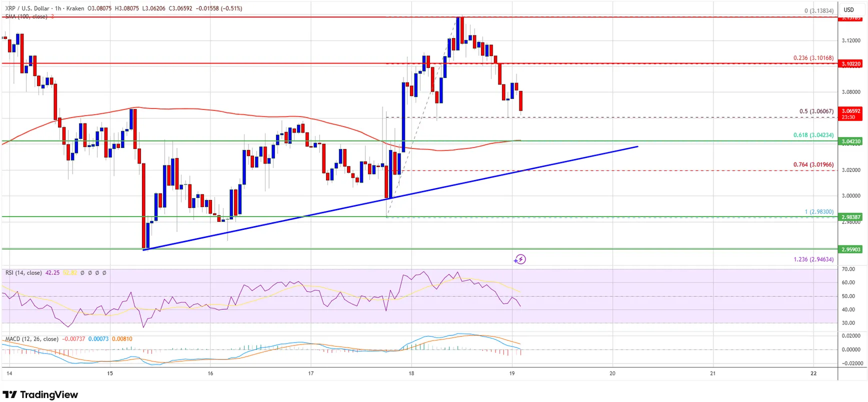Click the low price L3.06206 in header
Image resolution: width=868 pixels, height=402 pixels.
pos(153,8)
